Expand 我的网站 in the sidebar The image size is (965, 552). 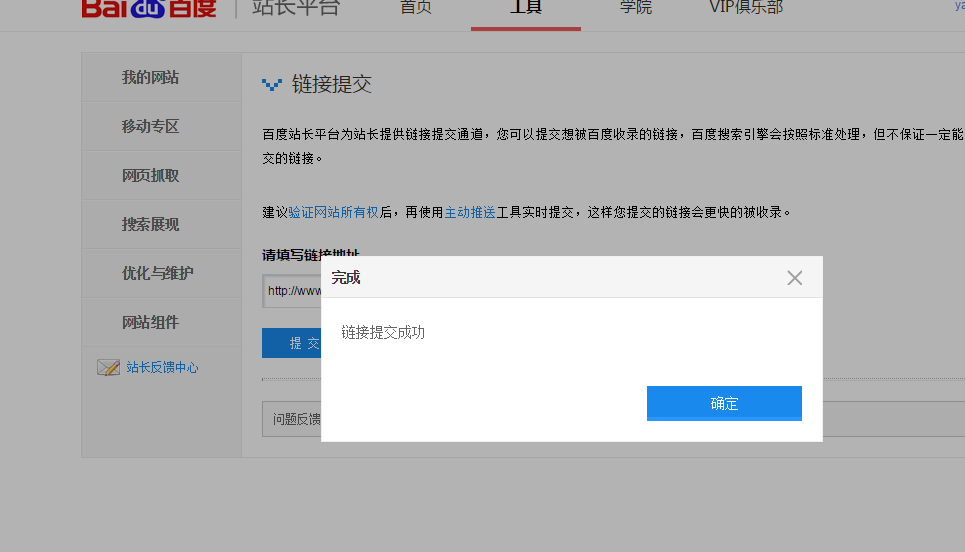tap(151, 78)
